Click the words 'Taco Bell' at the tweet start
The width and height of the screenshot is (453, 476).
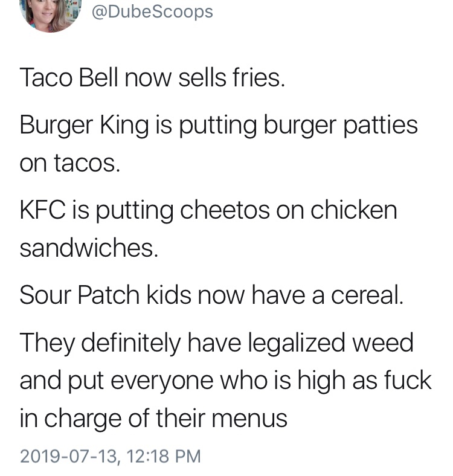pos(68,77)
